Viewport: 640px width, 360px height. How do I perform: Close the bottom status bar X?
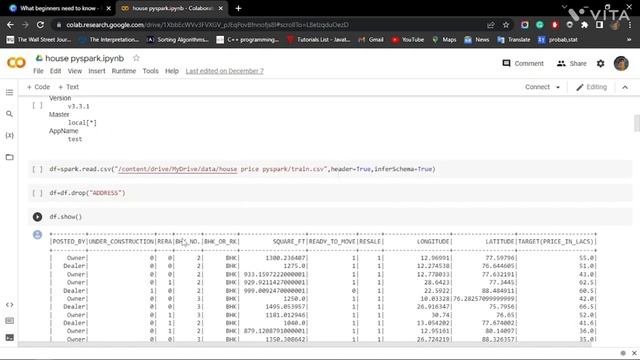pos(634,353)
